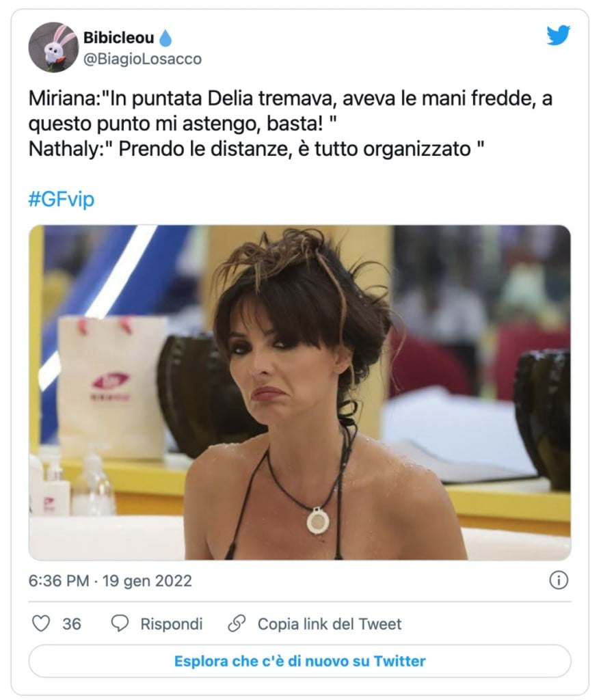Click the reply speech bubble icon
The image size is (601, 700).
click(120, 623)
